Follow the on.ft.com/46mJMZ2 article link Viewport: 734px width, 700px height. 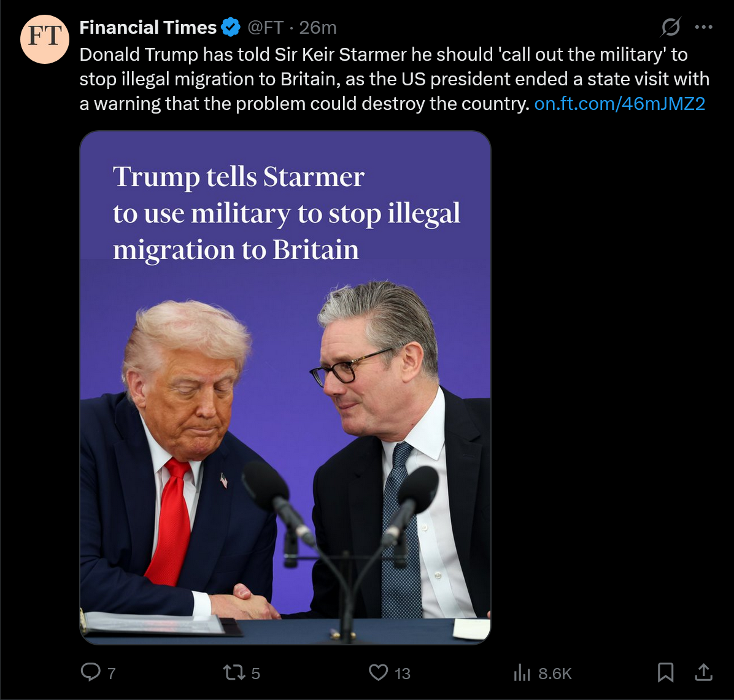[x=619, y=104]
